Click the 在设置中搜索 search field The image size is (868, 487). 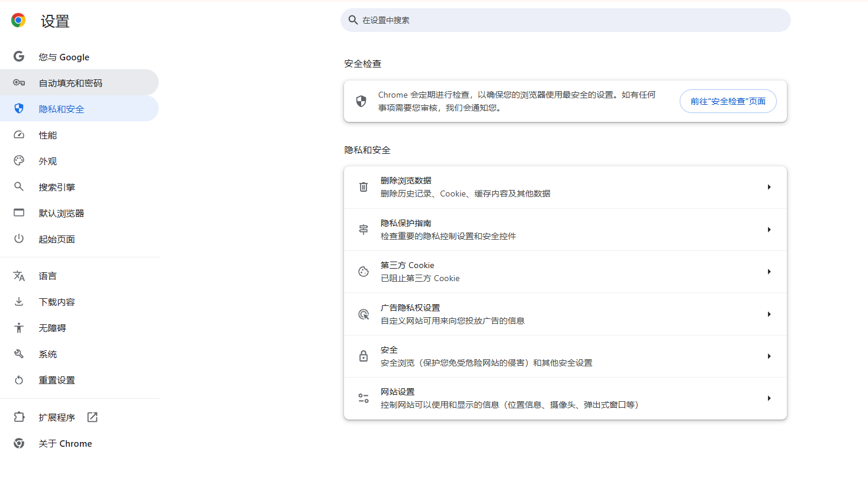(565, 20)
